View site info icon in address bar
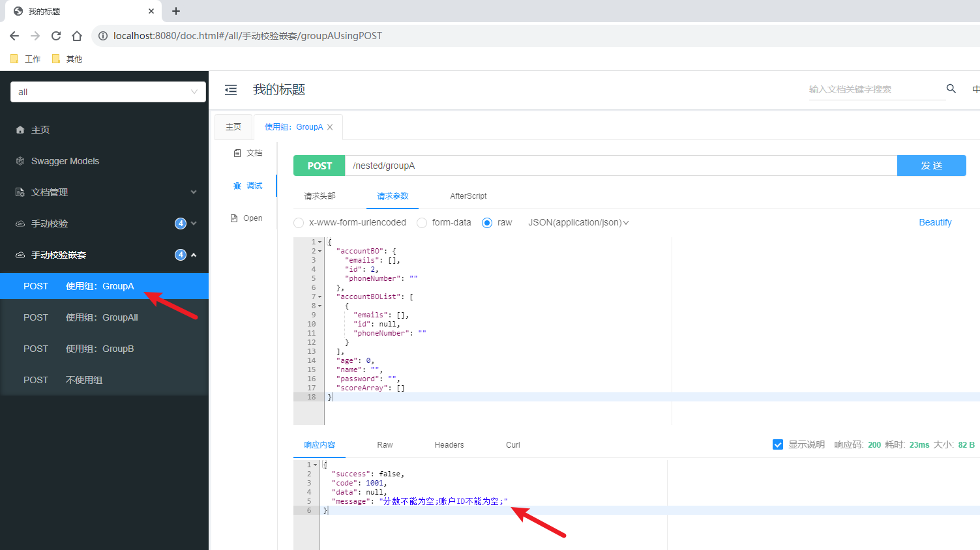 click(x=103, y=36)
